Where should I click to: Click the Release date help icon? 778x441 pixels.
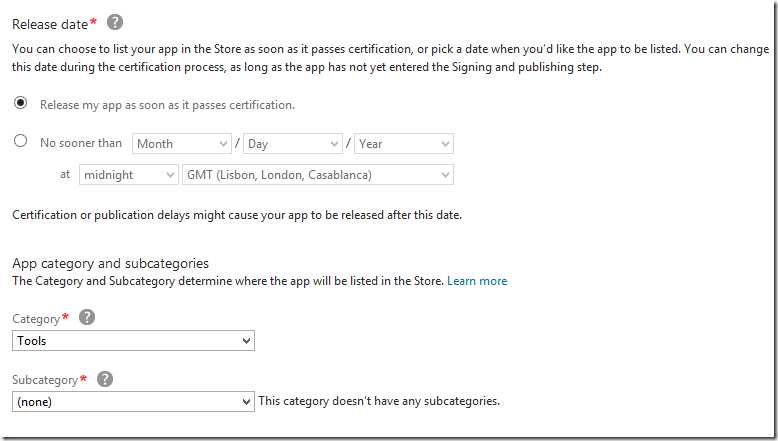115,22
